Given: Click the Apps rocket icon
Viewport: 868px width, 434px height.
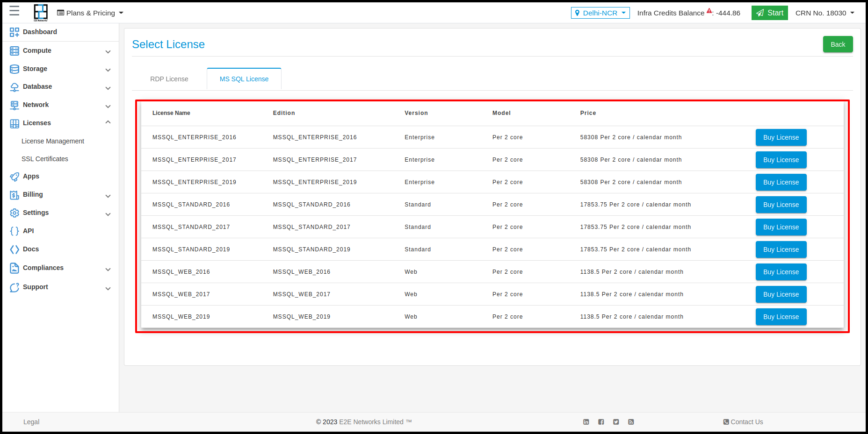Looking at the screenshot, I should coord(14,177).
